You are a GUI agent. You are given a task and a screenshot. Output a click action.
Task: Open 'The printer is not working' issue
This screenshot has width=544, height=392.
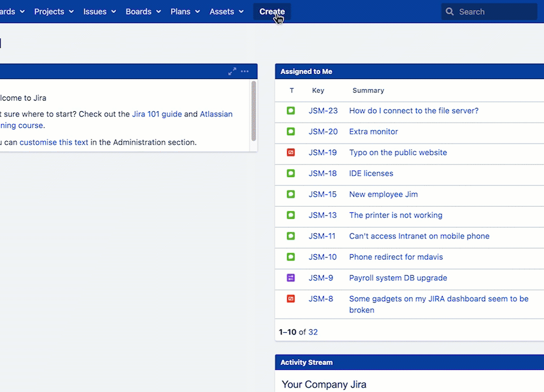click(395, 215)
